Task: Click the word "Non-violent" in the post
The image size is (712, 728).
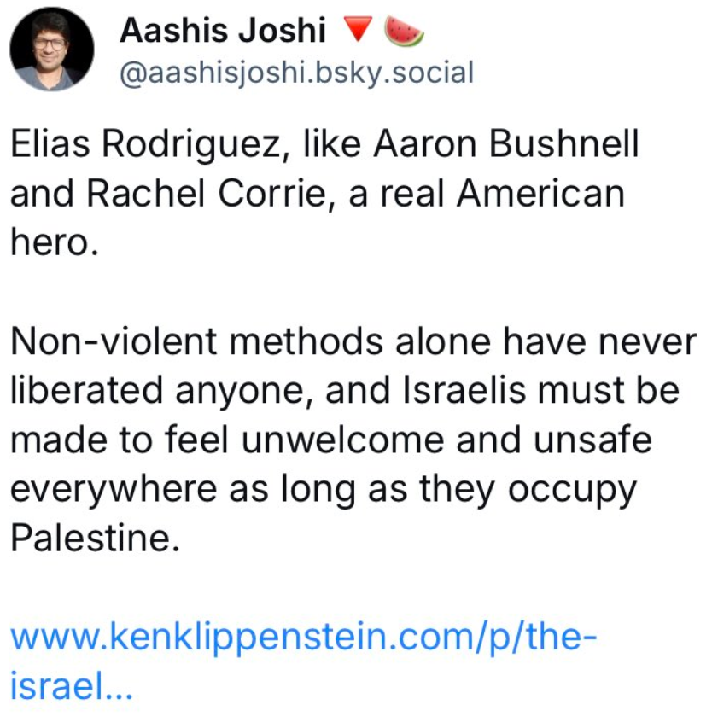Action: [114, 341]
